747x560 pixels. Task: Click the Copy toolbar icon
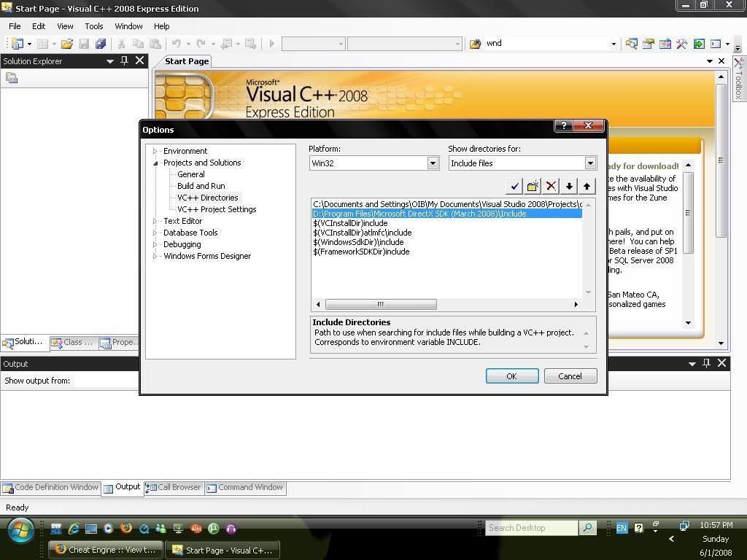138,44
